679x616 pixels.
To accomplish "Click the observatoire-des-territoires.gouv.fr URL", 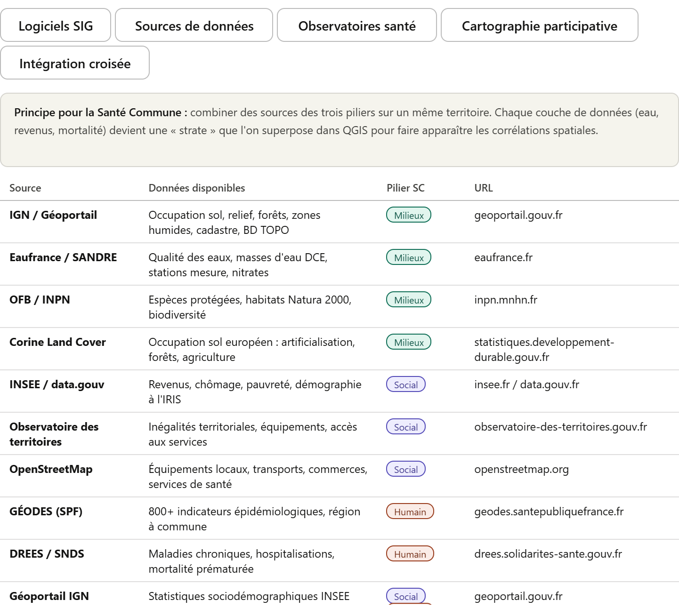I will click(x=560, y=427).
